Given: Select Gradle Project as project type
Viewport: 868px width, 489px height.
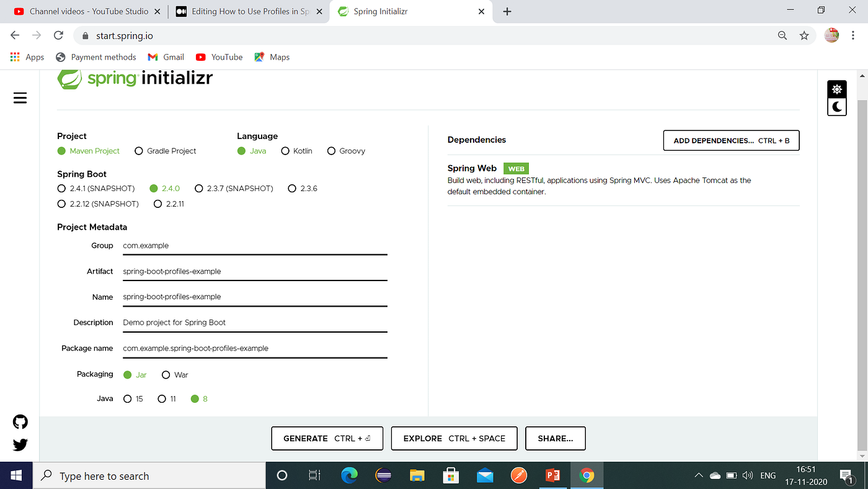Looking at the screenshot, I should tap(138, 151).
